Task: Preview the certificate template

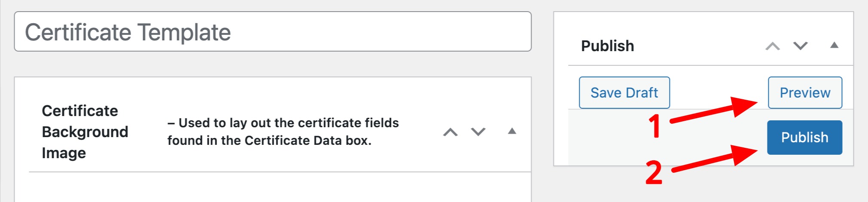Action: [804, 92]
